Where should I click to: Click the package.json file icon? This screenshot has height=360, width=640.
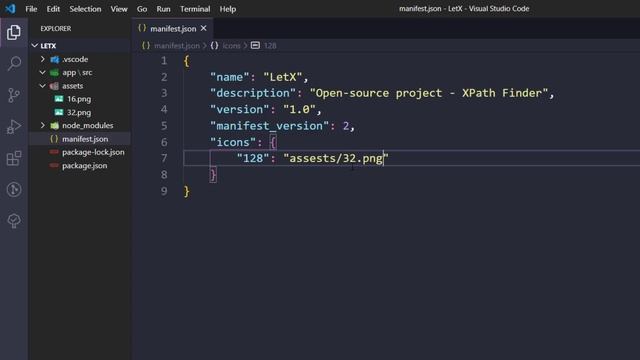tap(54, 166)
